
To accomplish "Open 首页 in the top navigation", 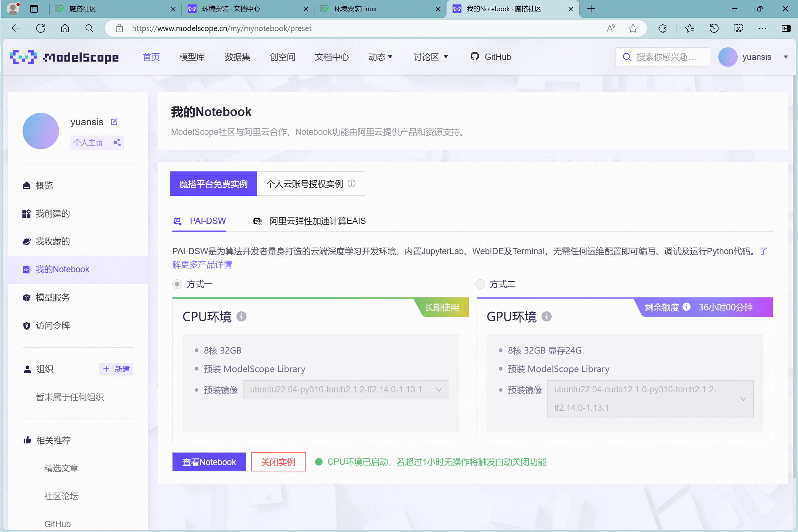I will (x=151, y=57).
